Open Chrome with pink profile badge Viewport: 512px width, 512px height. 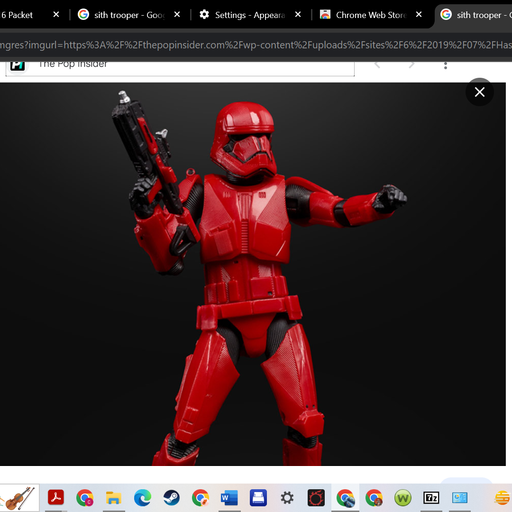(x=85, y=498)
